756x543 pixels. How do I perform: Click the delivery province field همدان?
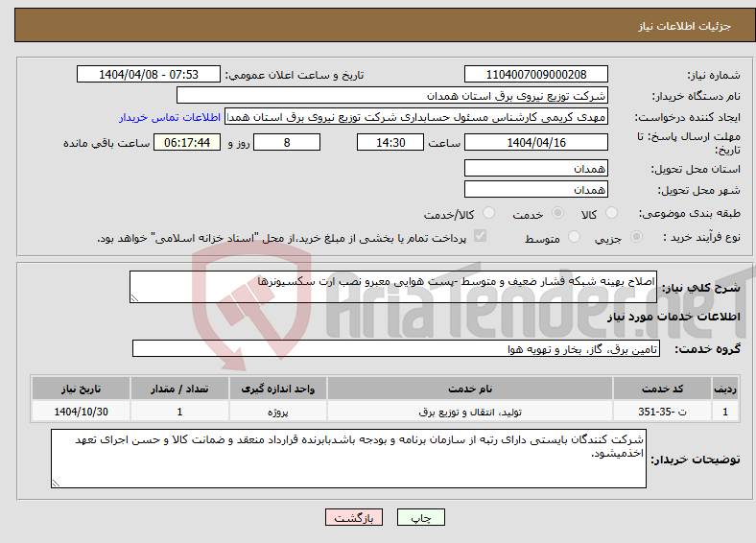pos(535,168)
